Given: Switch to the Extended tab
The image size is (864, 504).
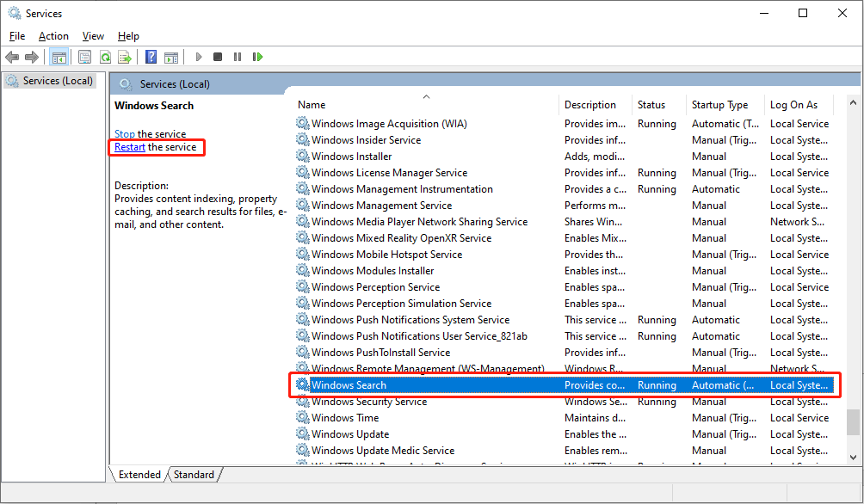Looking at the screenshot, I should [x=139, y=474].
